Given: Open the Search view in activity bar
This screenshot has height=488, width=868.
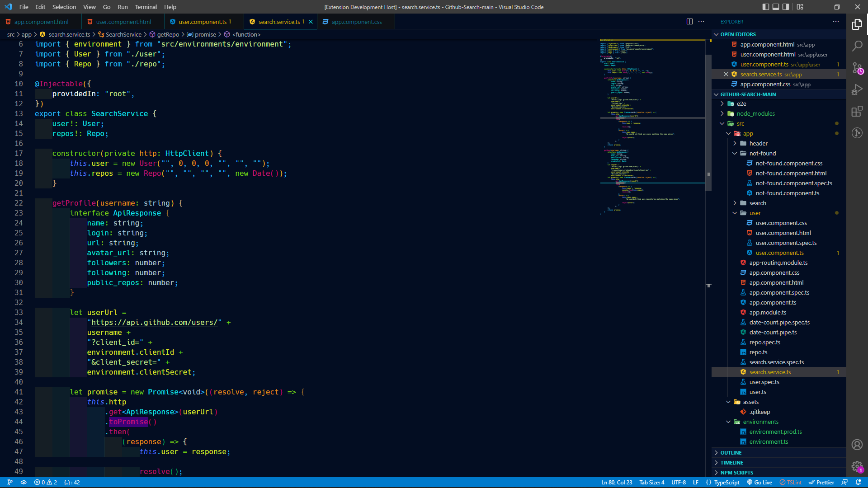Looking at the screenshot, I should pos(857,46).
